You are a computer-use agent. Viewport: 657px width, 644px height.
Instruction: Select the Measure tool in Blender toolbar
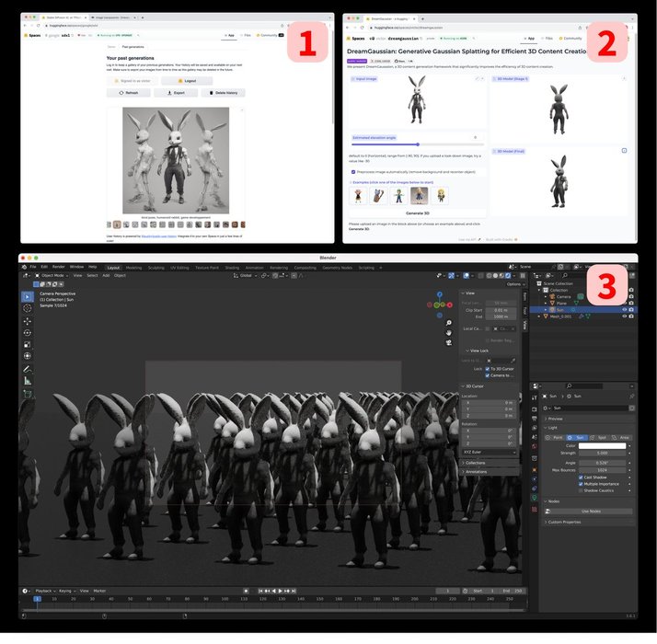(x=28, y=381)
